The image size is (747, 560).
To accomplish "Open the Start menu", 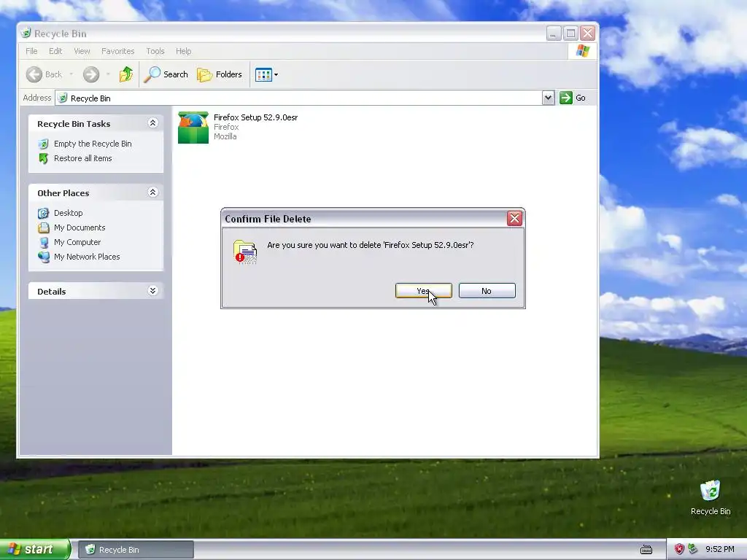I will pos(35,550).
